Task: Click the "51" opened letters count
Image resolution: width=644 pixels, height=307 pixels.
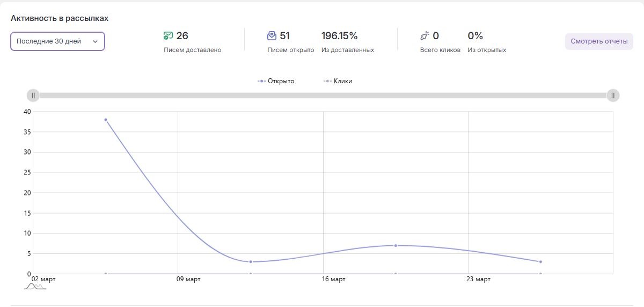Action: pos(284,36)
